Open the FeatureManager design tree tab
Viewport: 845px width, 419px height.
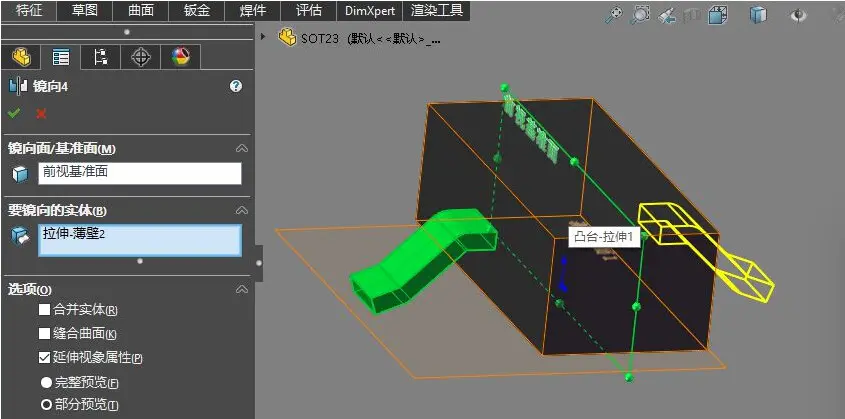[20, 57]
